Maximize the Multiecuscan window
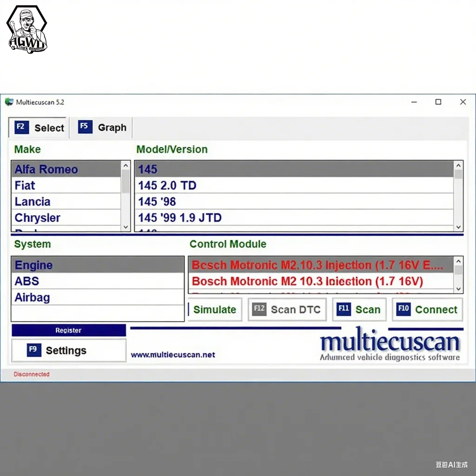The image size is (476, 476). click(x=438, y=102)
